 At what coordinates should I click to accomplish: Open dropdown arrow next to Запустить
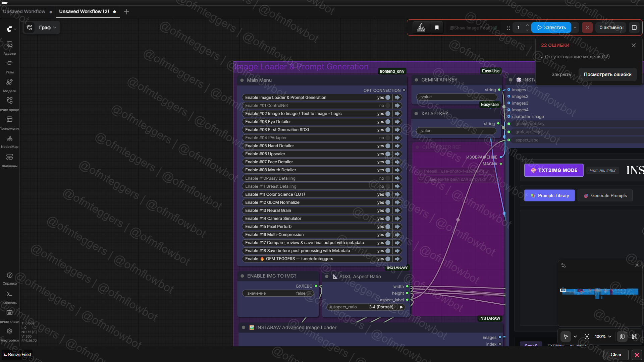575,27
